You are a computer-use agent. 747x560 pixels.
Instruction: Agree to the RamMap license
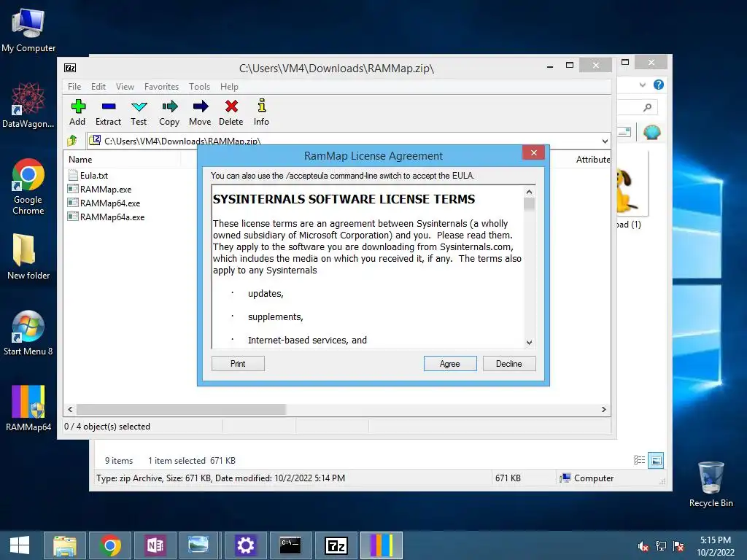pos(450,364)
